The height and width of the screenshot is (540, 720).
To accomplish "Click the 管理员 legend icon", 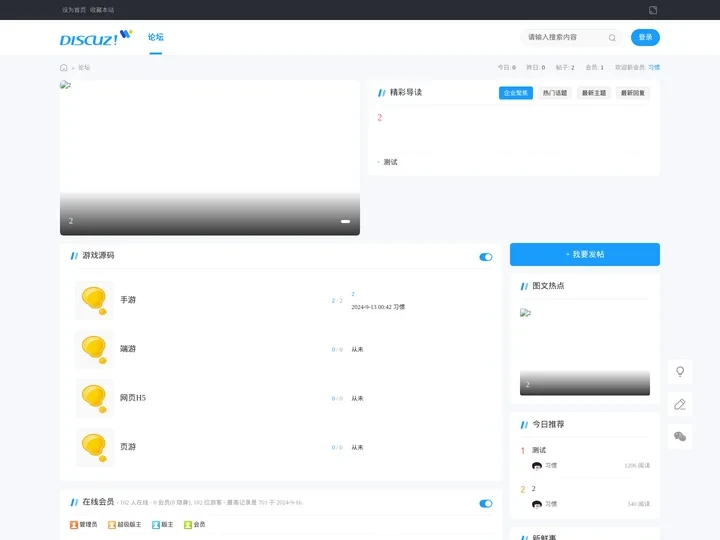I will (x=74, y=524).
